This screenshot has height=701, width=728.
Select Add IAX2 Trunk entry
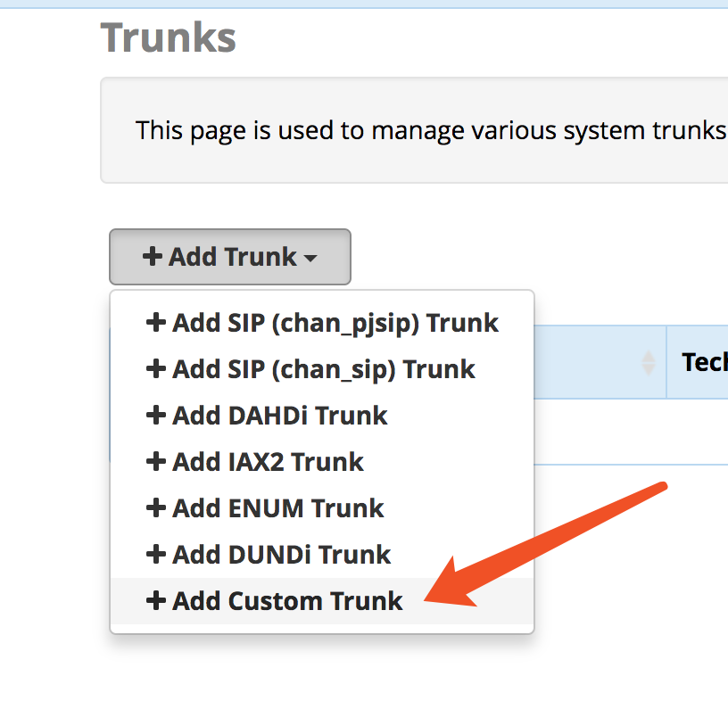322,462
